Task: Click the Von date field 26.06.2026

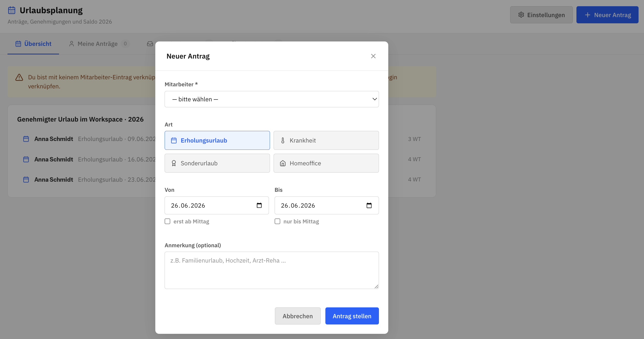Action: pyautogui.click(x=217, y=205)
